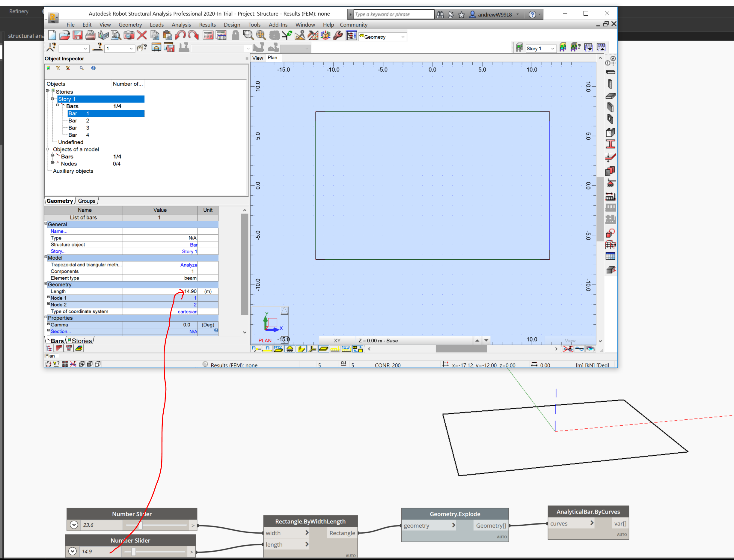Screen dimensions: 734x560
Task: Click the Screen capture camera icon
Action: pyautogui.click(x=129, y=35)
